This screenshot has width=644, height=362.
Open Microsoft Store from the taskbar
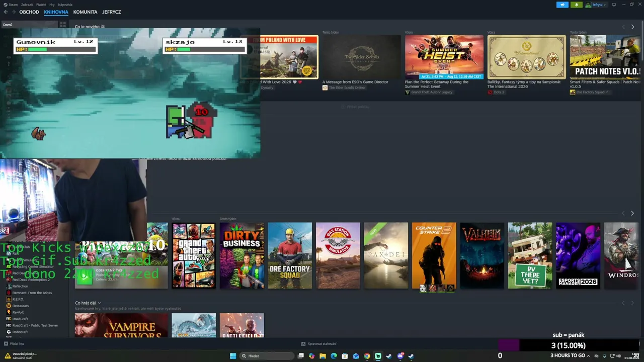[x=345, y=356]
